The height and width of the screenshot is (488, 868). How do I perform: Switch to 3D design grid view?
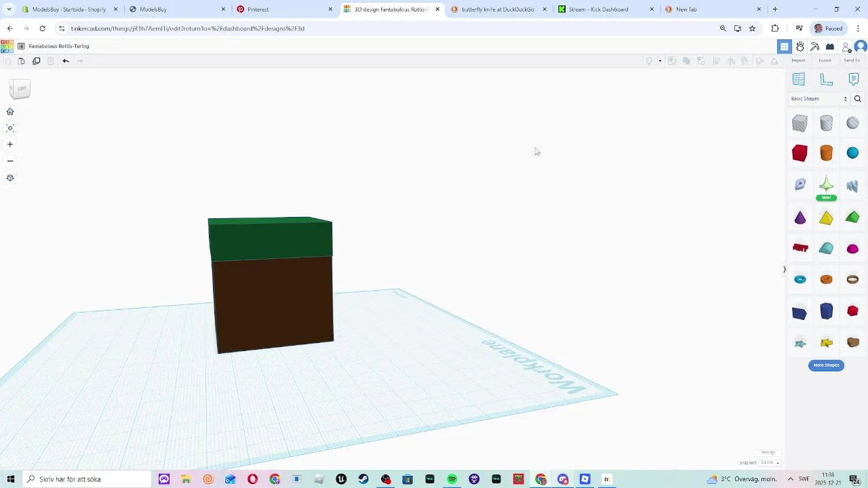785,46
